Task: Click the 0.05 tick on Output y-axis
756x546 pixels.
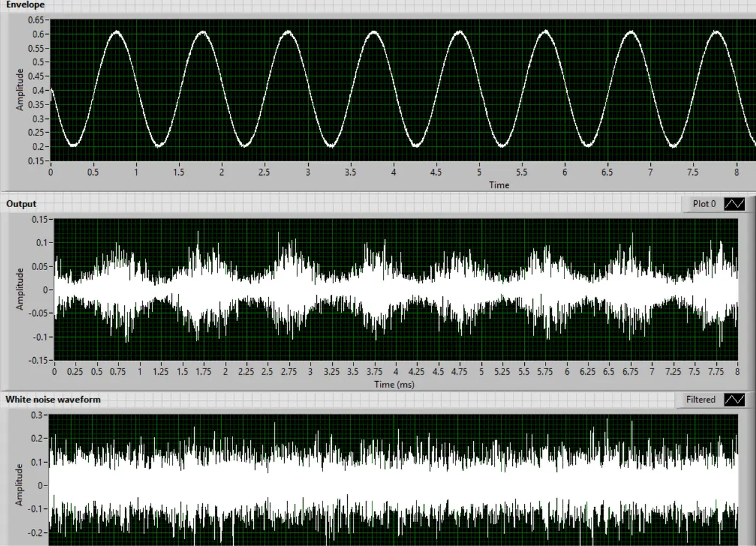Action: (40, 266)
